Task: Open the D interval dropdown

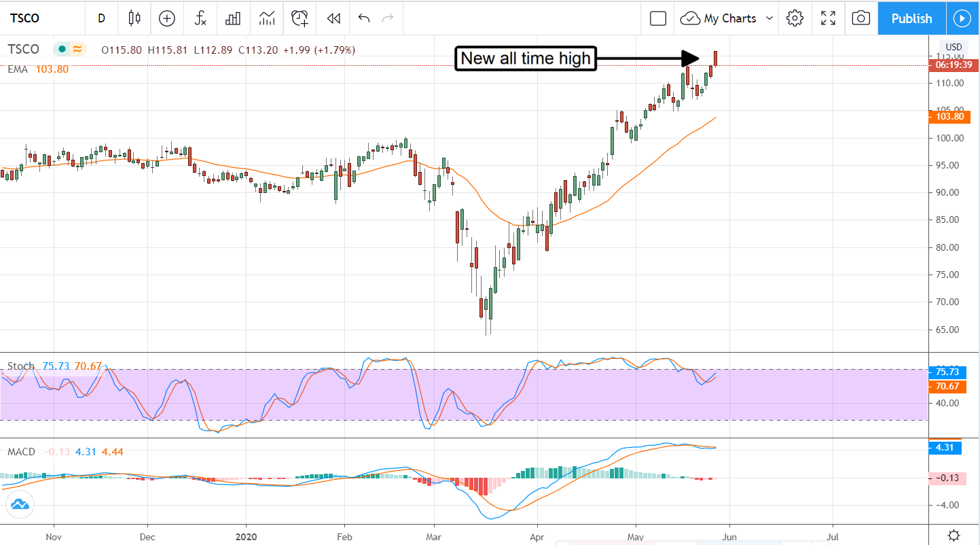Action: pos(102,18)
